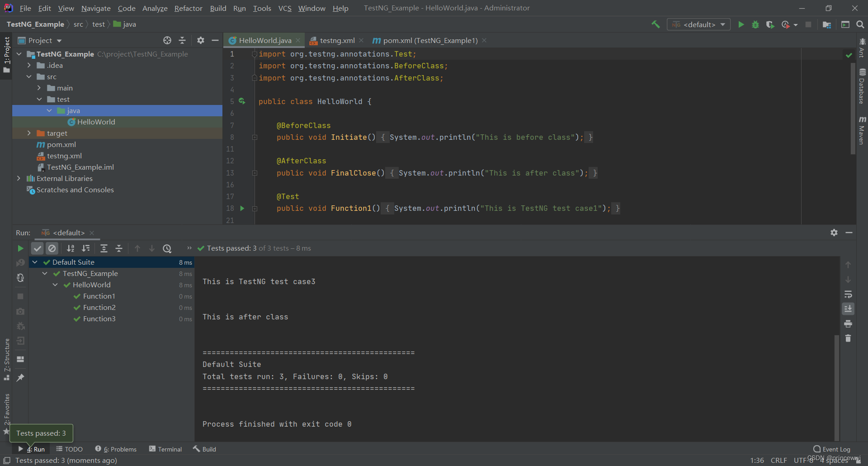The width and height of the screenshot is (868, 466).
Task: Click the run gutter icon beside Function1
Action: [x=242, y=208]
